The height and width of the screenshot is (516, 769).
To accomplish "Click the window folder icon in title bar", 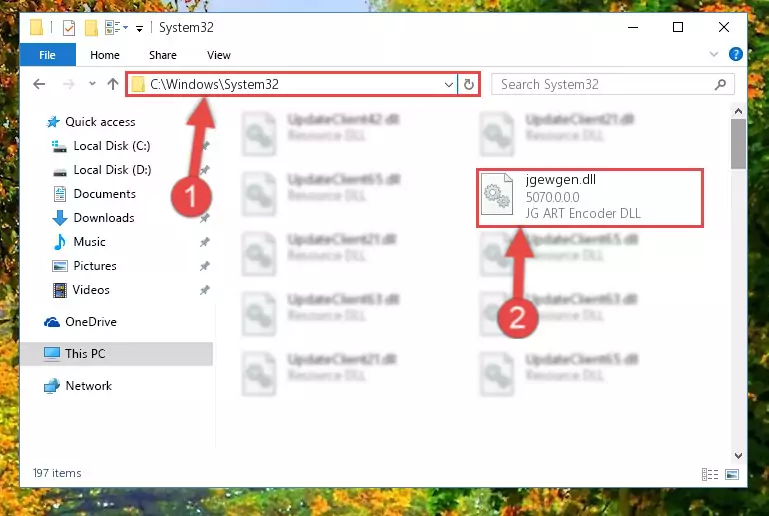I will coord(36,27).
